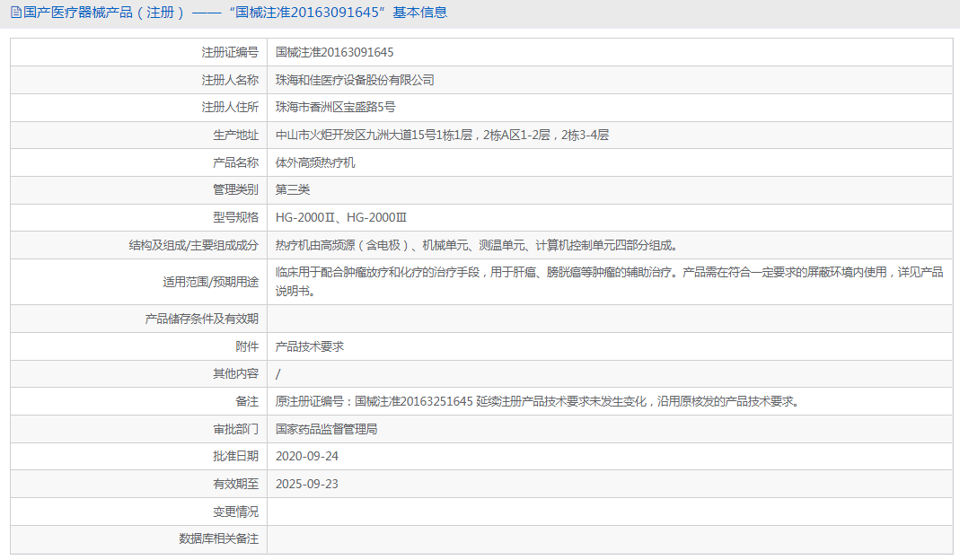The width and height of the screenshot is (960, 560).
Task: Click the 生产地址 label
Action: tap(235, 136)
